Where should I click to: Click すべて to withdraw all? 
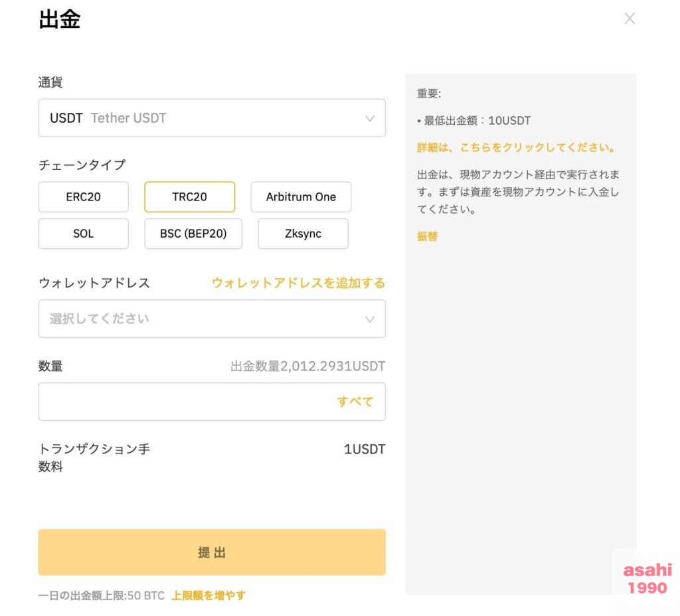pos(355,402)
